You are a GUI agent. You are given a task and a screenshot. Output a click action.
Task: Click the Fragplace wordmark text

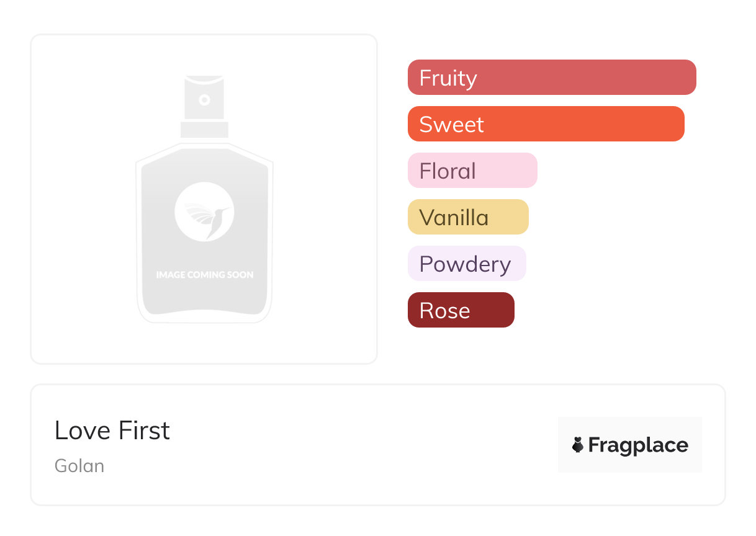pyautogui.click(x=638, y=445)
